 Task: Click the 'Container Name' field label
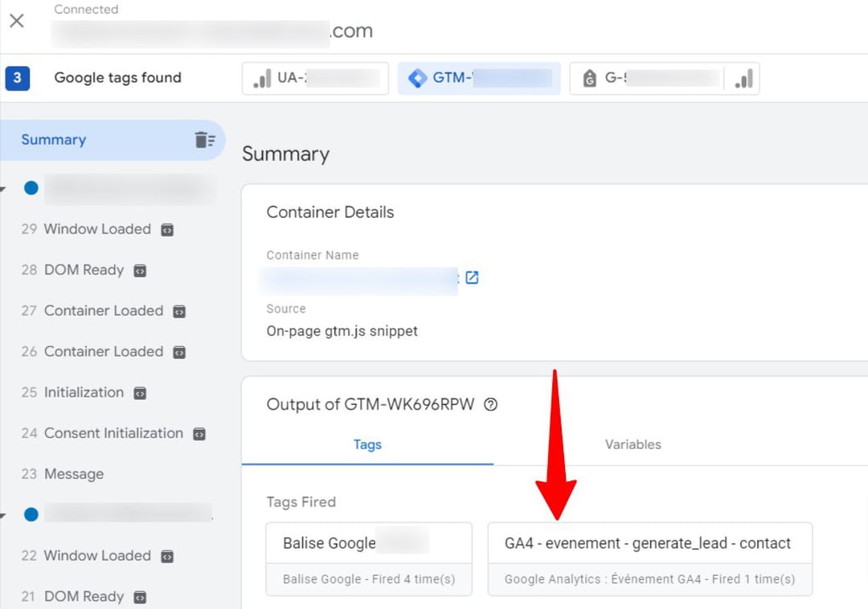(x=313, y=255)
